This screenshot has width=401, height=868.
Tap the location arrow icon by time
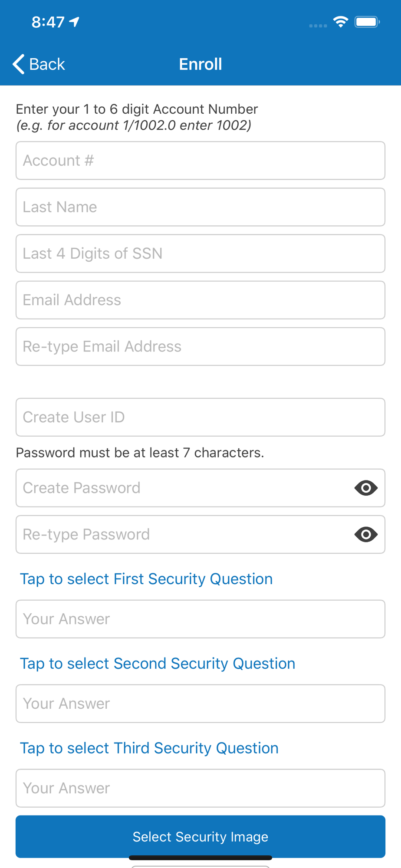pyautogui.click(x=75, y=21)
